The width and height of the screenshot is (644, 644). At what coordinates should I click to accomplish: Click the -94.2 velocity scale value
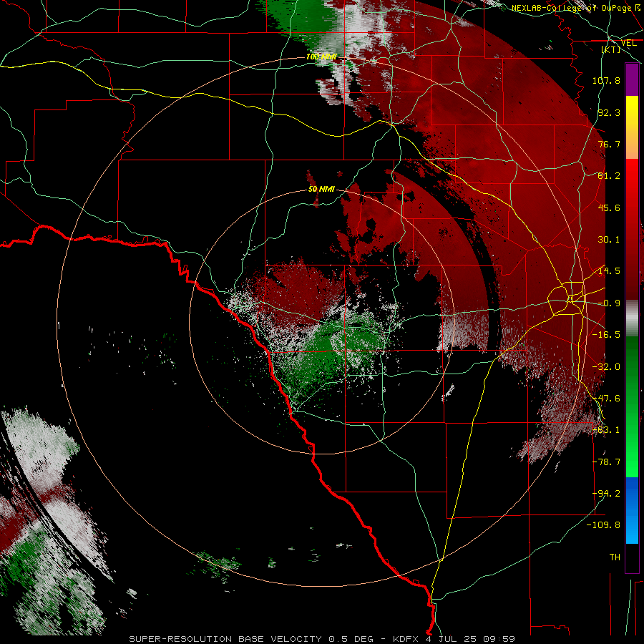coord(606,494)
